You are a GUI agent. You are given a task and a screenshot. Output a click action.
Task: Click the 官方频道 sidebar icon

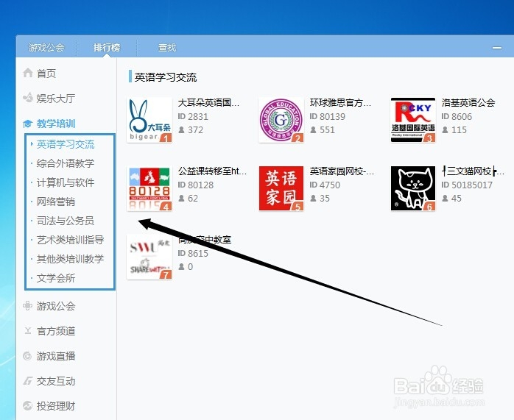pyautogui.click(x=28, y=331)
